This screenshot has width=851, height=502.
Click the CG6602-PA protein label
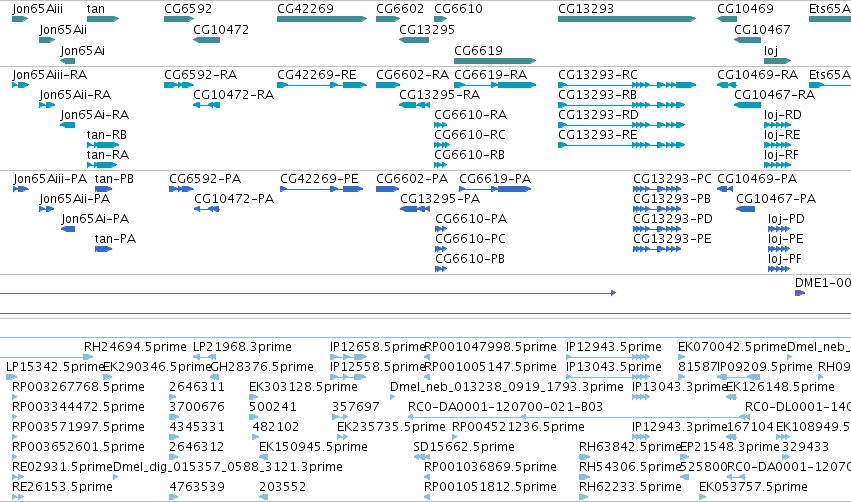click(x=412, y=179)
